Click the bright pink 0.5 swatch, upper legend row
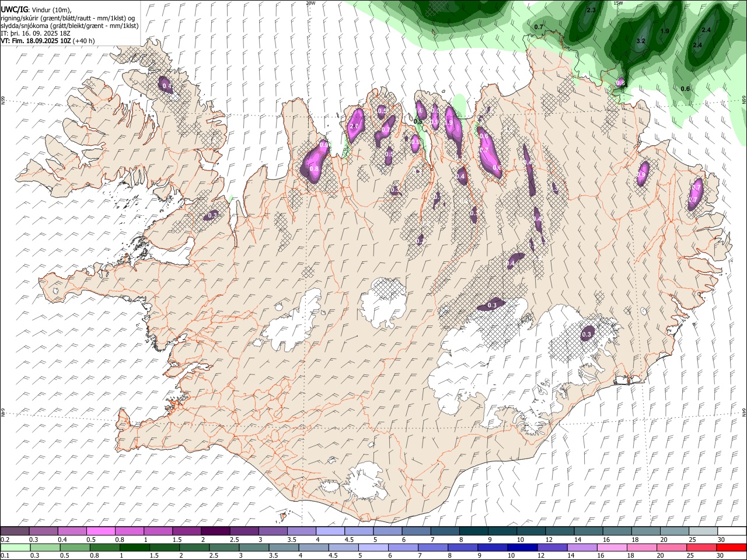Screen dimensions: 747x560 tap(100, 531)
